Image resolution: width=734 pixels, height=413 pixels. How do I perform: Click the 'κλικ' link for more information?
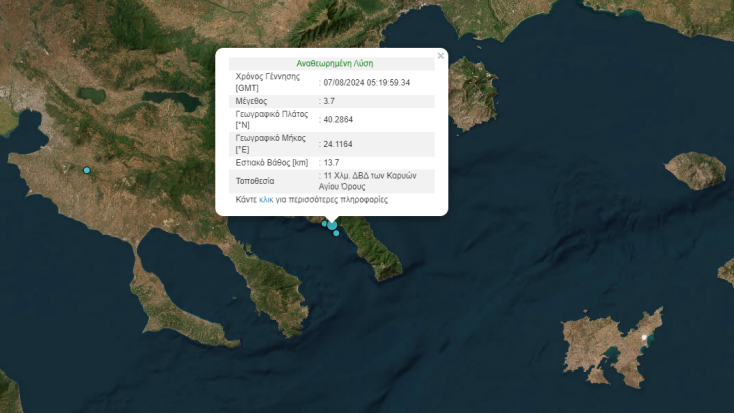tap(266, 200)
